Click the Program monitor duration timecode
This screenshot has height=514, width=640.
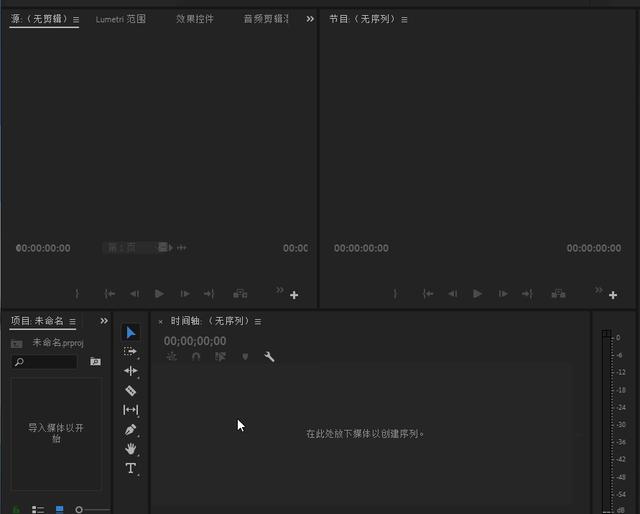pyautogui.click(x=594, y=248)
